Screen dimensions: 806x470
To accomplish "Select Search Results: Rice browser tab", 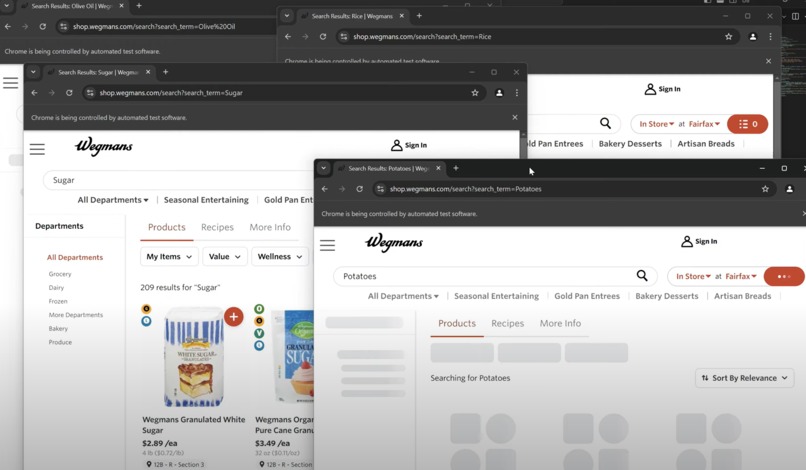I will tap(352, 16).
